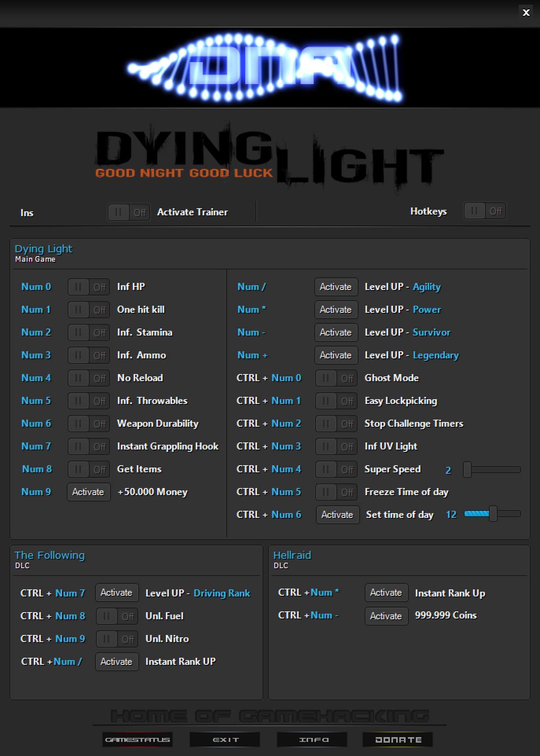
Task: Enable Instant Grappling Hook toggle
Action: pyautogui.click(x=89, y=447)
